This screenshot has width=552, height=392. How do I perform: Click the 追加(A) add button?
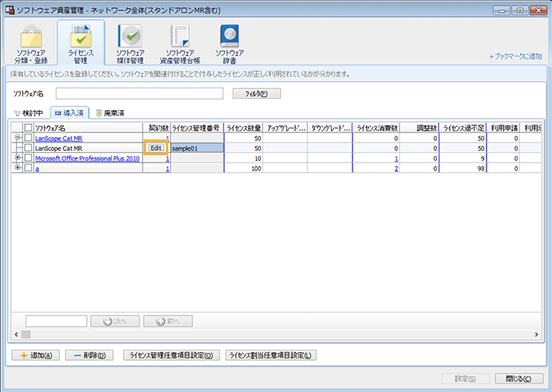[x=36, y=355]
